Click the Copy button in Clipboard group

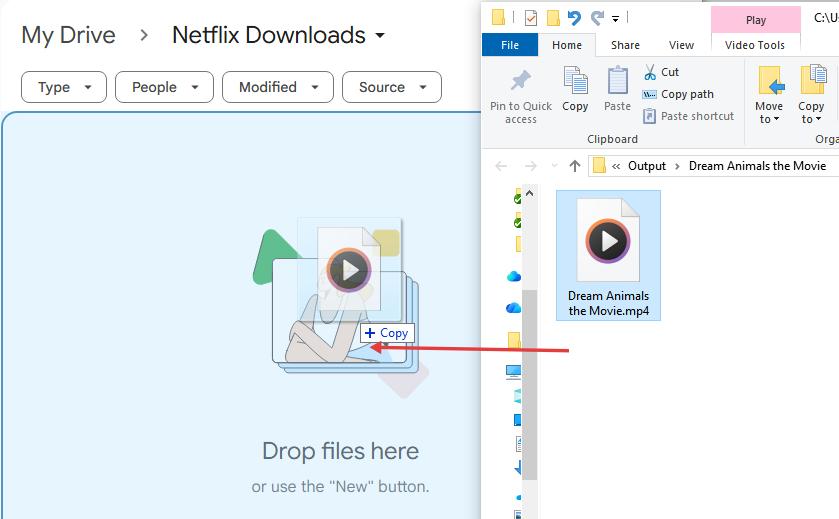[575, 89]
